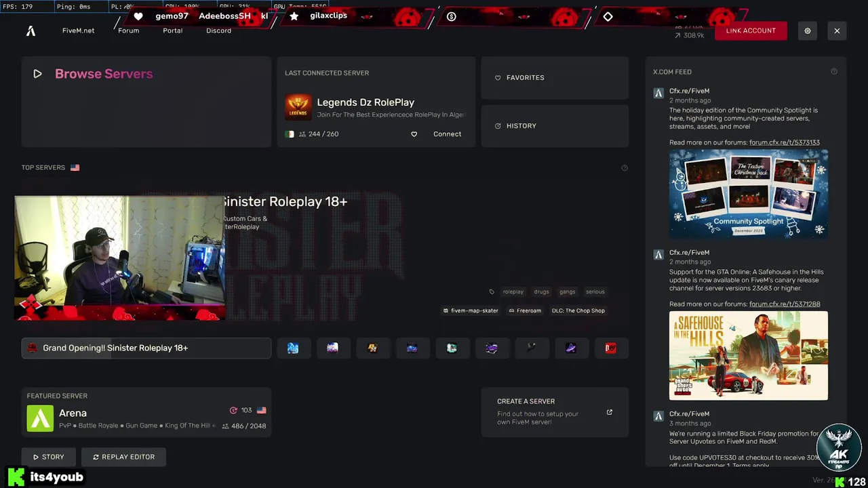Open the Replay Editor

[123, 457]
